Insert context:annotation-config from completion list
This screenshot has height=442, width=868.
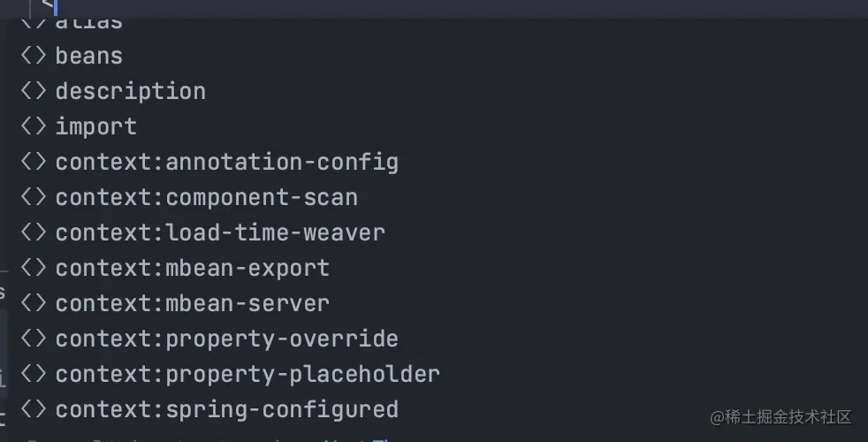pos(226,162)
